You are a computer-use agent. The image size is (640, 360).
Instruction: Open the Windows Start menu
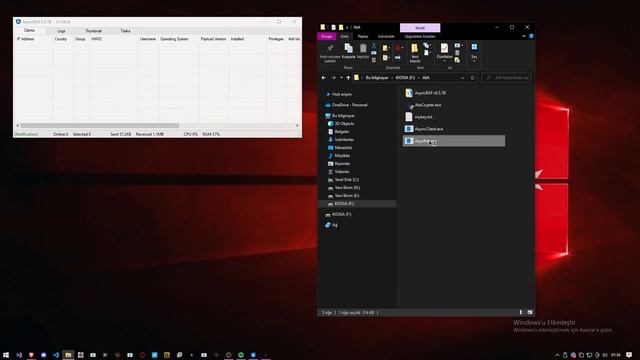(x=6, y=355)
